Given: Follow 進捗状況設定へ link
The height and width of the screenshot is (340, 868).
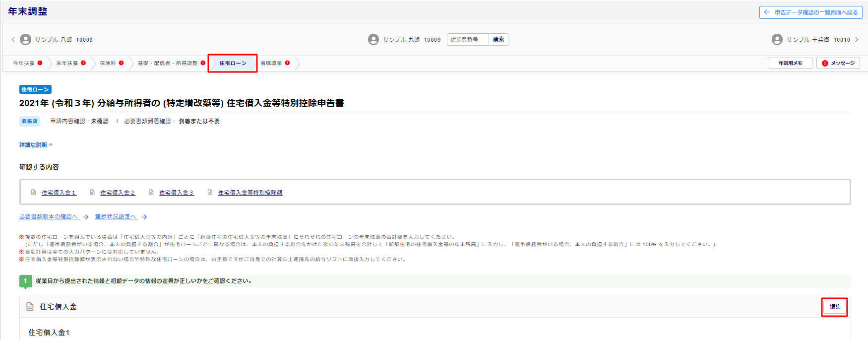Looking at the screenshot, I should (116, 217).
